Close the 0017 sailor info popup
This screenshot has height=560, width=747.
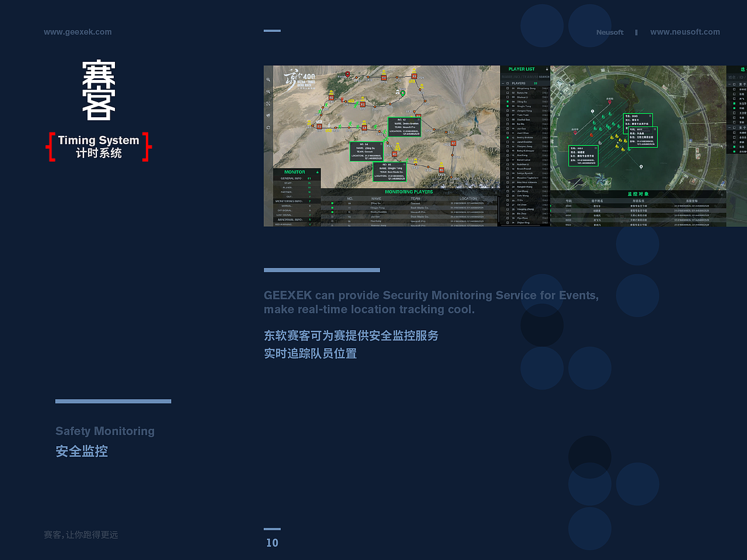(655, 129)
